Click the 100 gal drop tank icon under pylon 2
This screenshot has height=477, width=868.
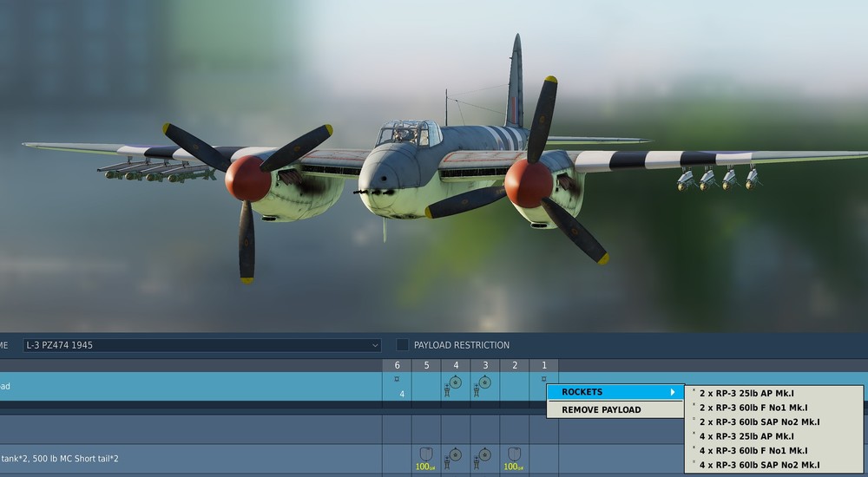(514, 459)
